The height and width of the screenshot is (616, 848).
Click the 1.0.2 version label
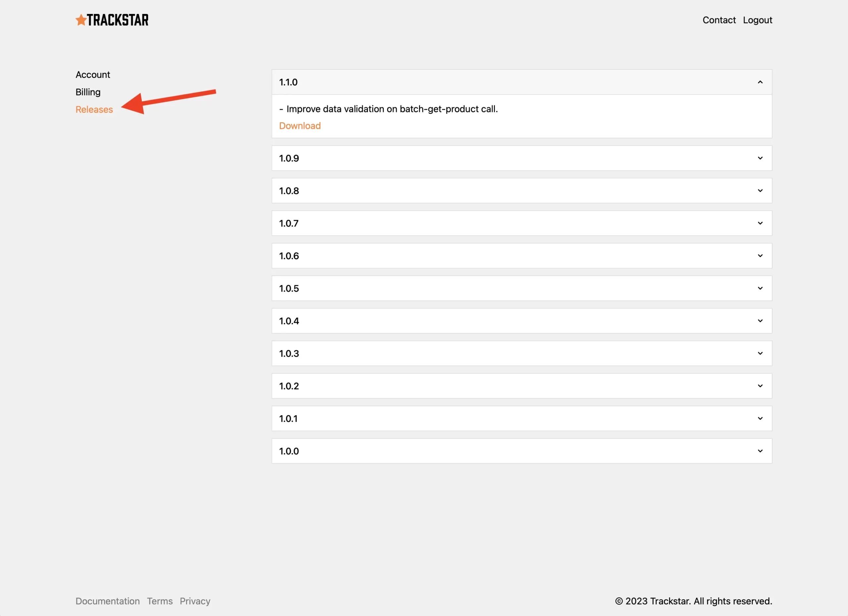point(289,386)
